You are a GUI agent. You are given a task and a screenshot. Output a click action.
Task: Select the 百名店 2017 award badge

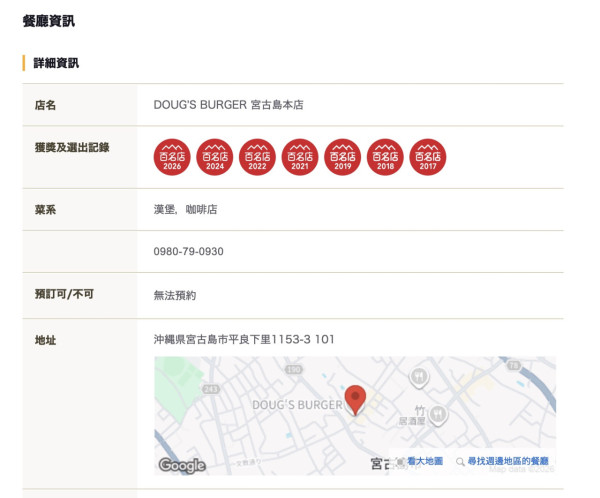point(428,157)
